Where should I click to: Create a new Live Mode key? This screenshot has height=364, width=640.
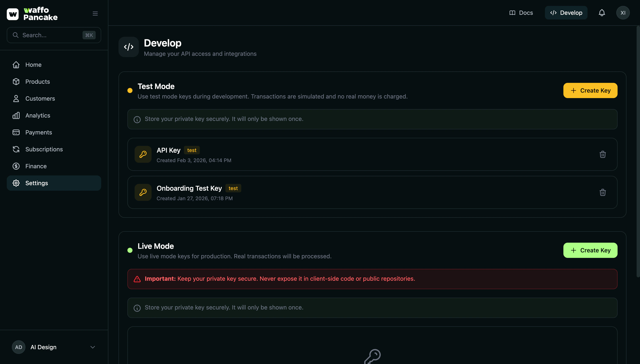pyautogui.click(x=590, y=250)
